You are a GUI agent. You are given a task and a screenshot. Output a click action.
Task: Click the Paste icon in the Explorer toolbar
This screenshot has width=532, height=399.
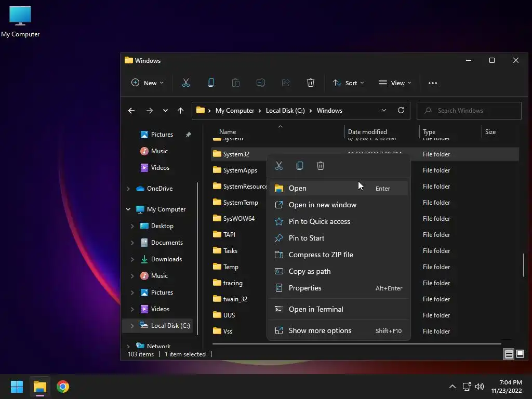236,83
